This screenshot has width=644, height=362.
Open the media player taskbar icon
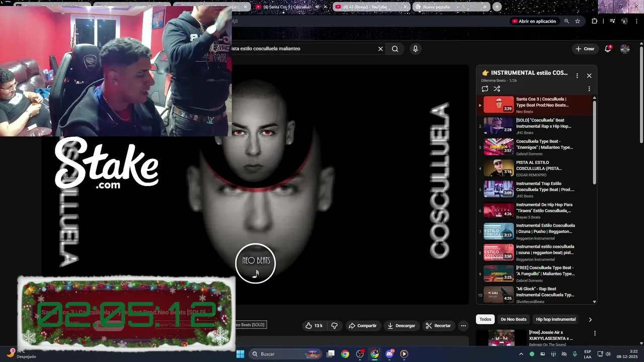404,354
